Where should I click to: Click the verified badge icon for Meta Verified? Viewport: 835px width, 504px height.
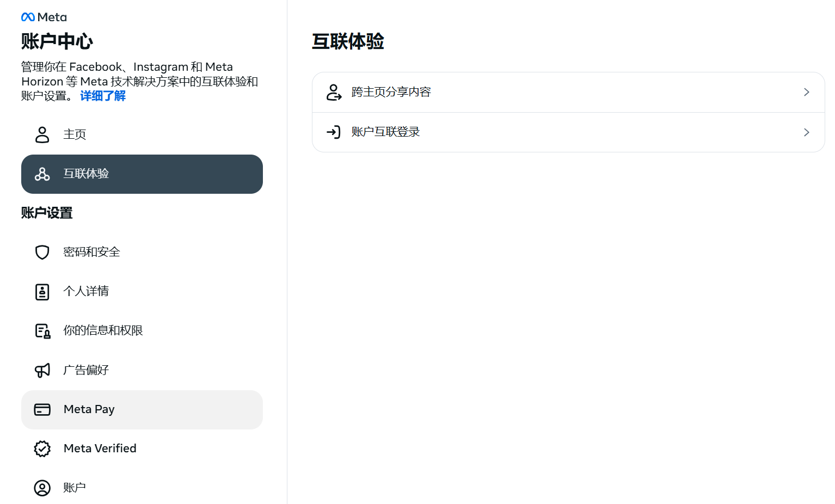(x=42, y=448)
